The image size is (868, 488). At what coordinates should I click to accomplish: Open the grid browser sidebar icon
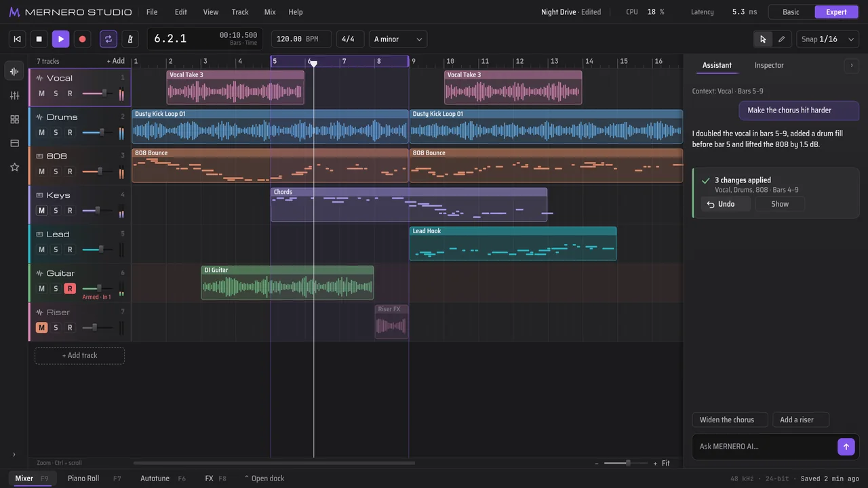click(14, 119)
